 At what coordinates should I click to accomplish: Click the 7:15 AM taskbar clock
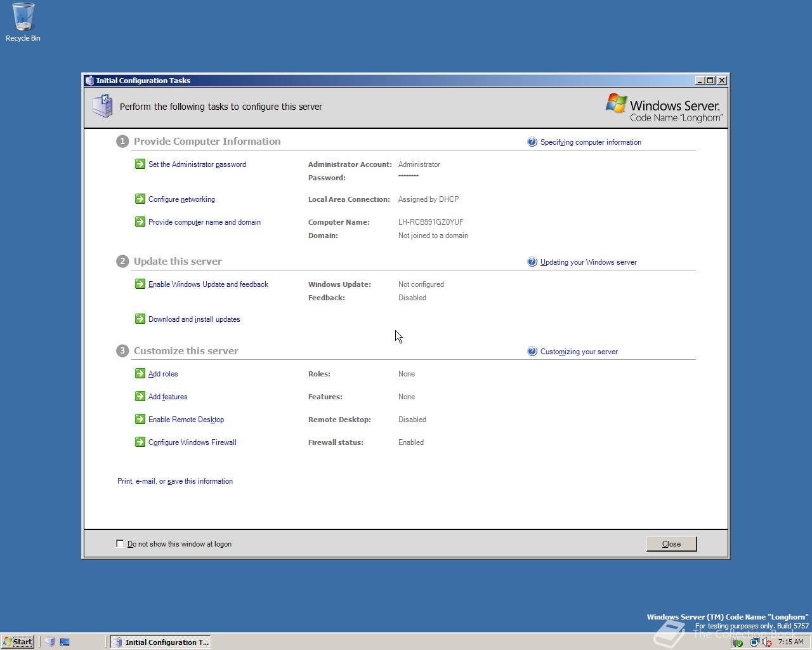[790, 642]
